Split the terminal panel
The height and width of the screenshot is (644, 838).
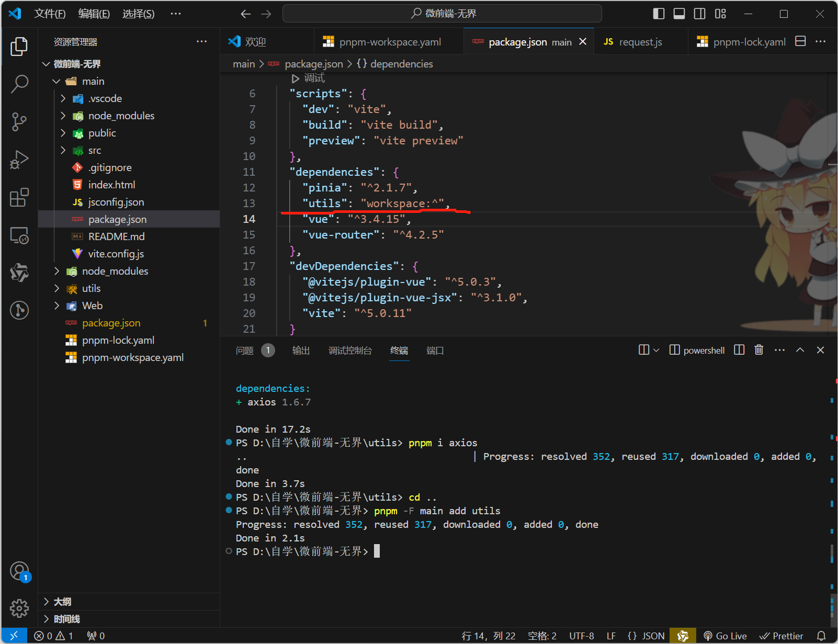click(x=739, y=349)
